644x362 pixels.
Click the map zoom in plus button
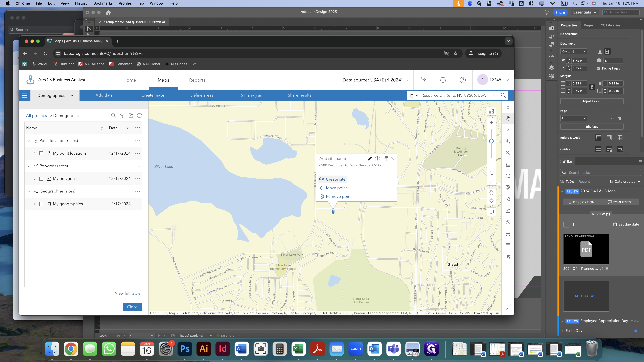[491, 122]
